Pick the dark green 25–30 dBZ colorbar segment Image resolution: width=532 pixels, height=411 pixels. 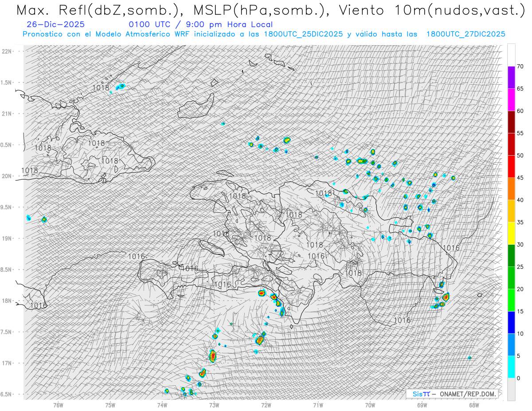pos(511,256)
